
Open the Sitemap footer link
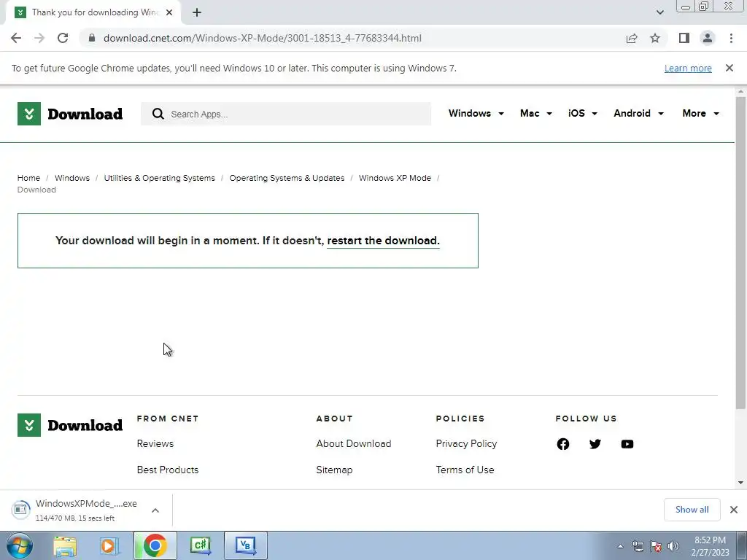point(334,470)
